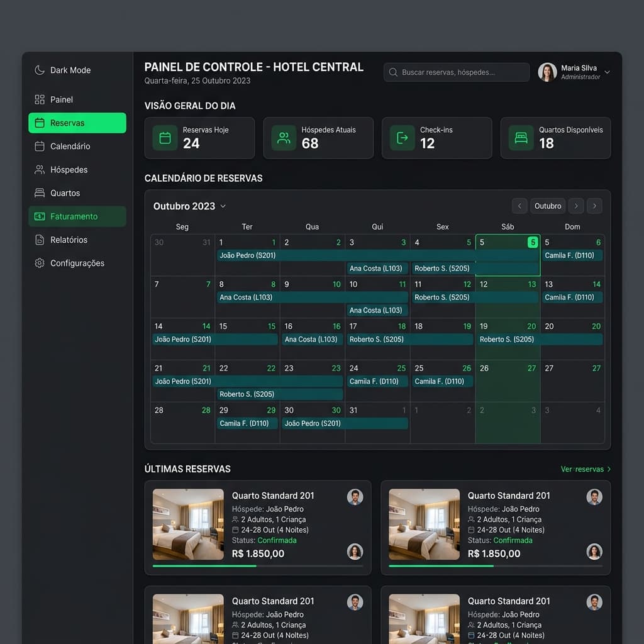Click woman avatar on top-left card

point(355,552)
